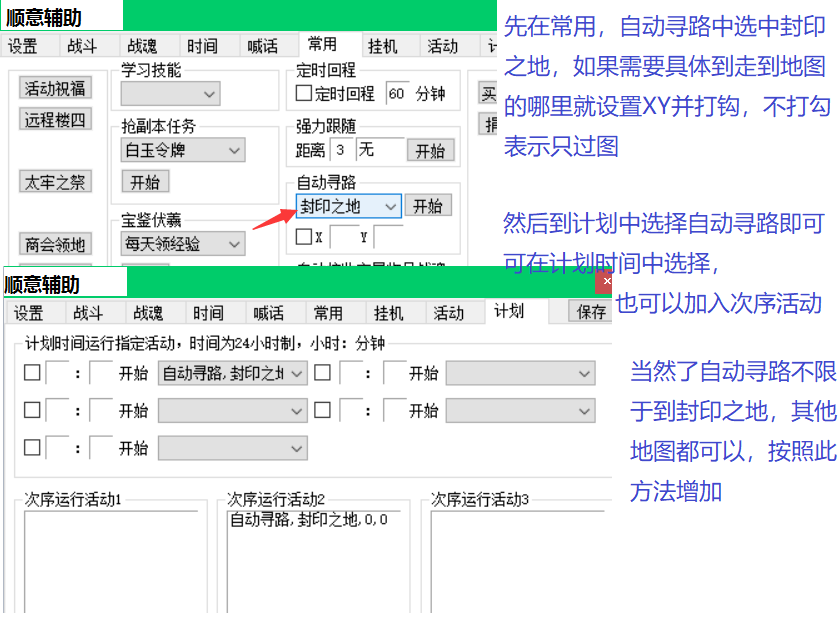Click the 定时回程 minutes field showing 60
Screen dimensions: 840x618
pos(398,94)
